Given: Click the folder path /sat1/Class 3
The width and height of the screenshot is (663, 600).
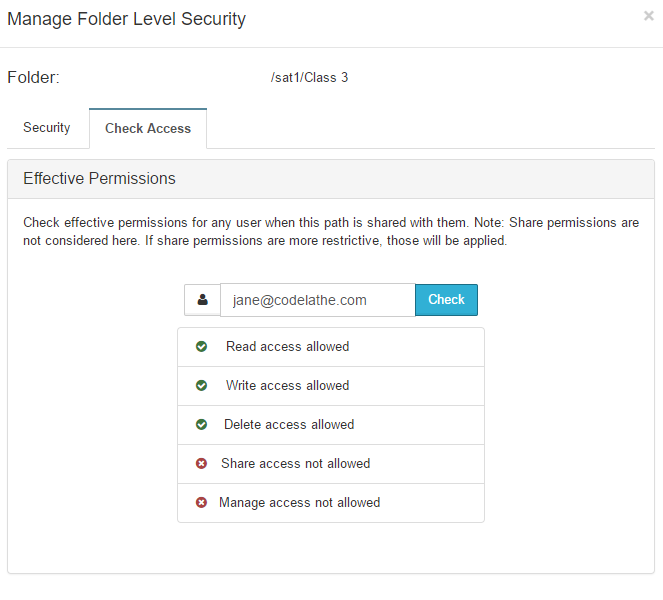Looking at the screenshot, I should [309, 77].
